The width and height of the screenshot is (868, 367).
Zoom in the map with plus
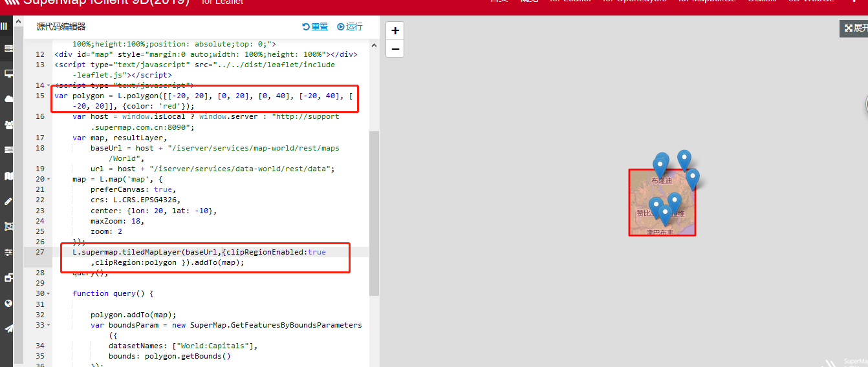point(395,30)
